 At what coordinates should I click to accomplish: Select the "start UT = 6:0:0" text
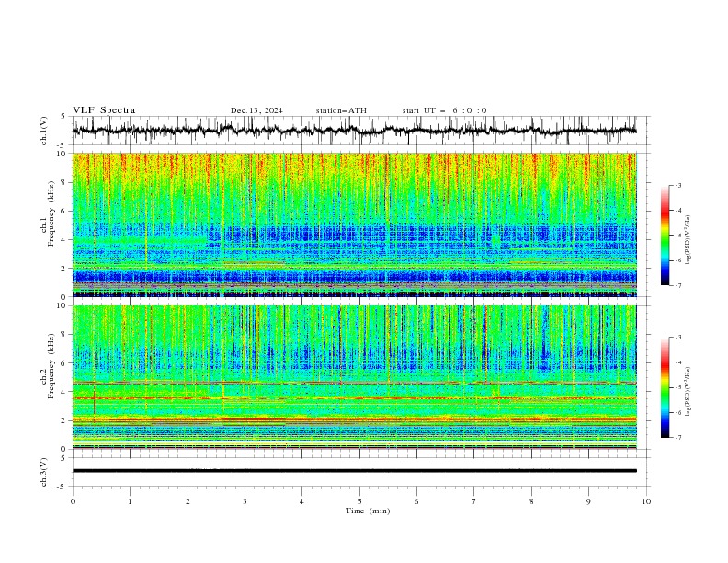coord(444,110)
